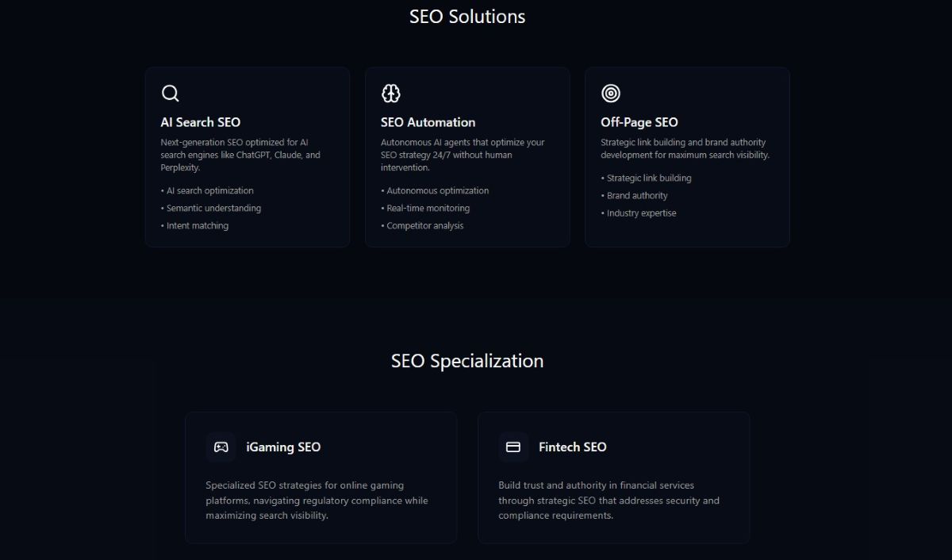
Task: Select the Strategic link building bullet
Action: 649,178
